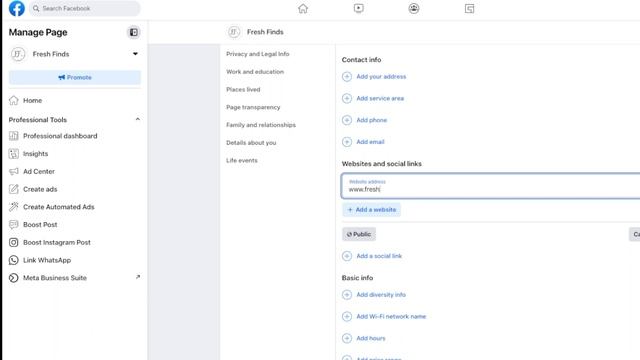Click the plus icon beside Add phone
The image size is (640, 360).
(x=347, y=120)
